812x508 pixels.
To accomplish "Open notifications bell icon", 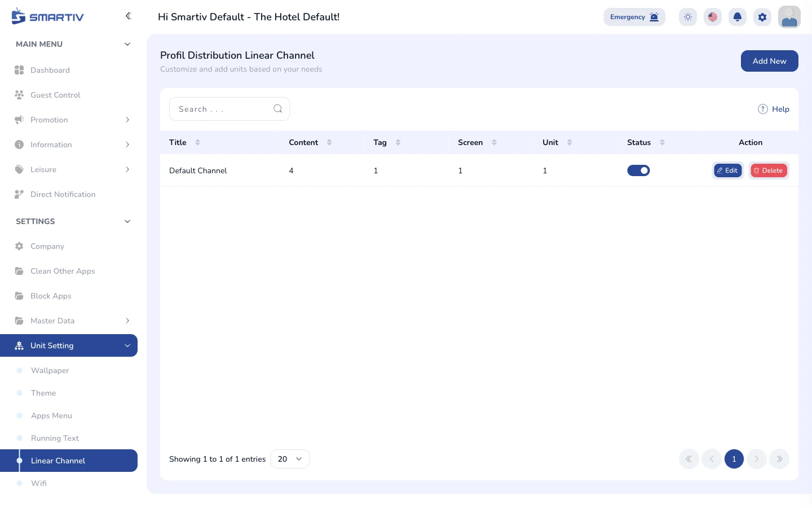I will [x=738, y=17].
